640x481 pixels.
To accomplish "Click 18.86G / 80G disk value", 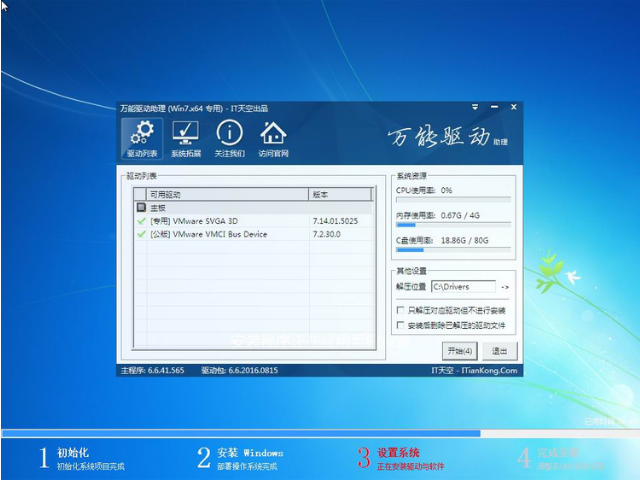I will [464, 240].
